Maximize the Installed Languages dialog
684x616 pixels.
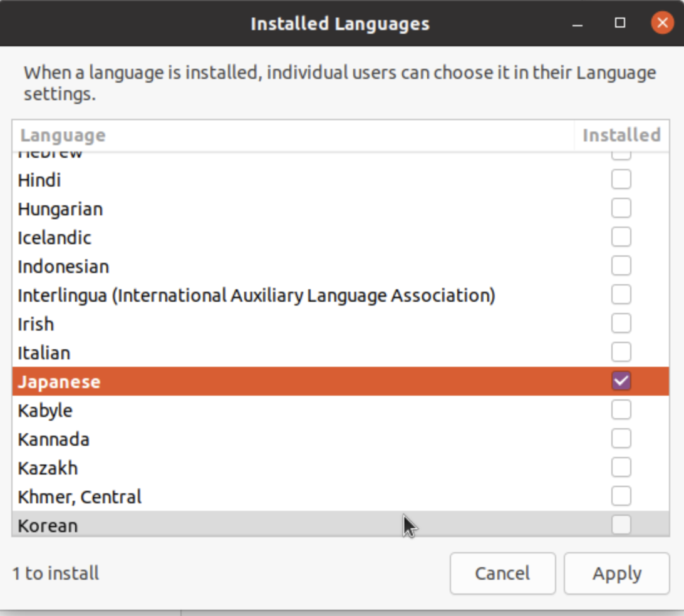point(620,23)
